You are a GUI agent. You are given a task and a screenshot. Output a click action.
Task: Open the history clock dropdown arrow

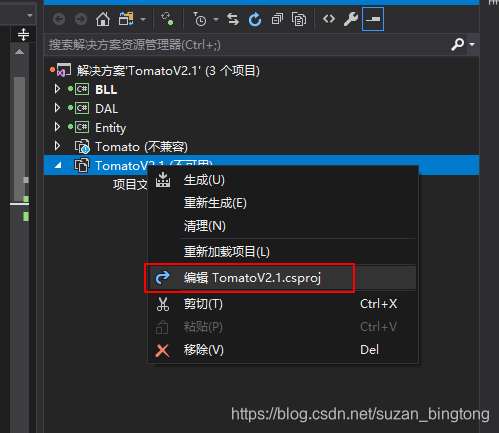pos(216,19)
